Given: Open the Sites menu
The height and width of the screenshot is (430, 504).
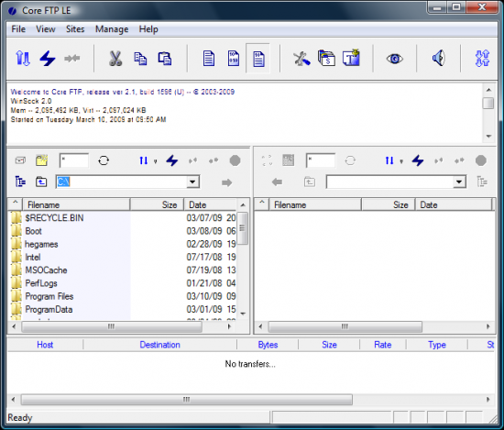Looking at the screenshot, I should [75, 29].
